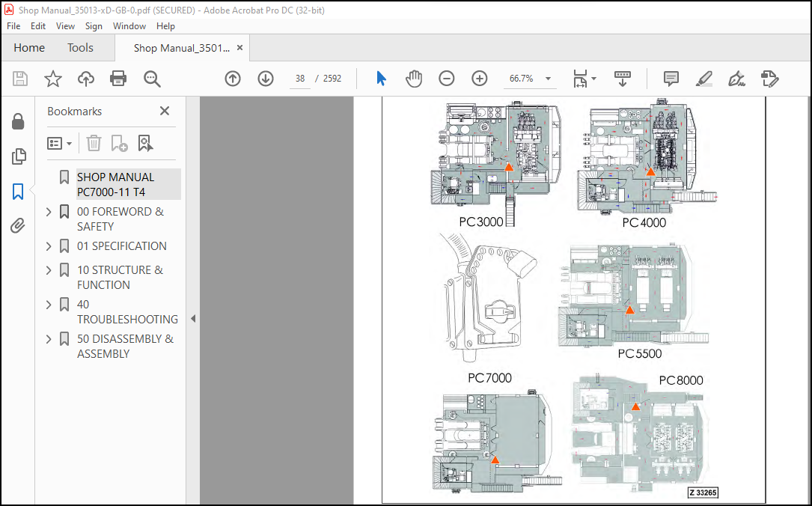Screen dimensions: 812x506
Task: Open the View menu
Action: [x=65, y=26]
